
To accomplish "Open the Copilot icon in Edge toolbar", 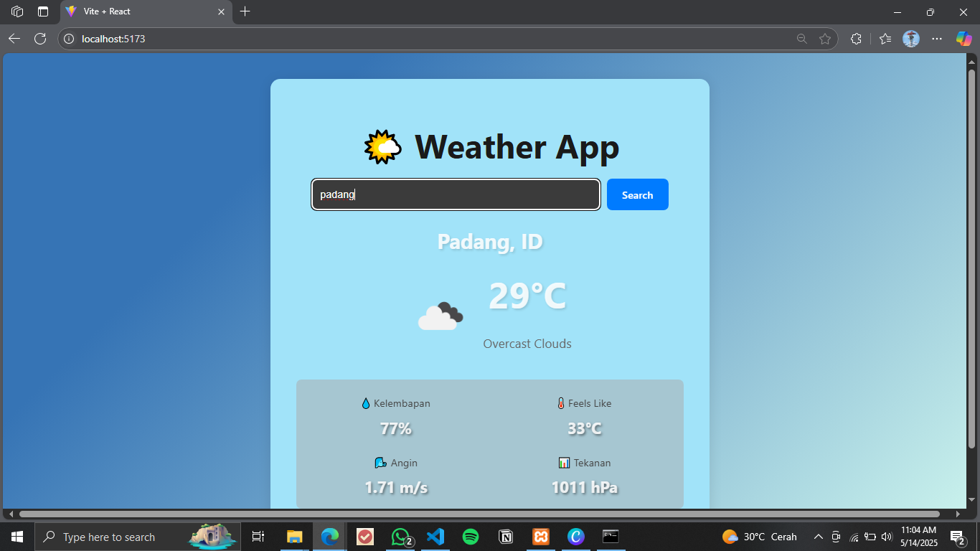I will 963,39.
